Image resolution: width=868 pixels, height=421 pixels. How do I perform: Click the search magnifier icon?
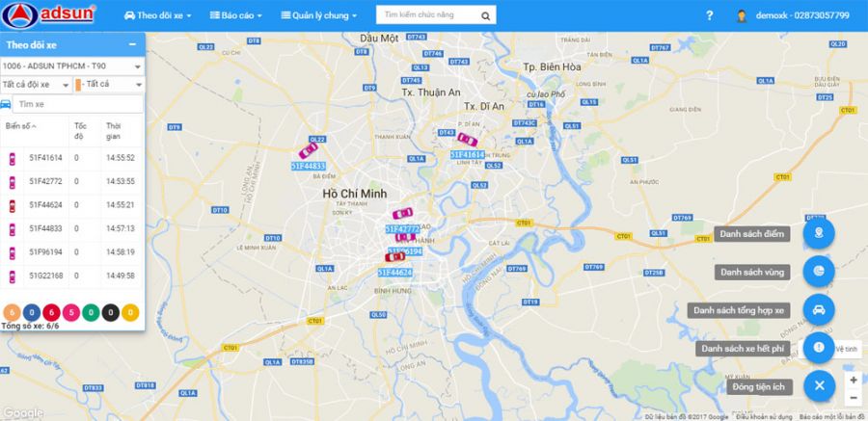pos(485,16)
